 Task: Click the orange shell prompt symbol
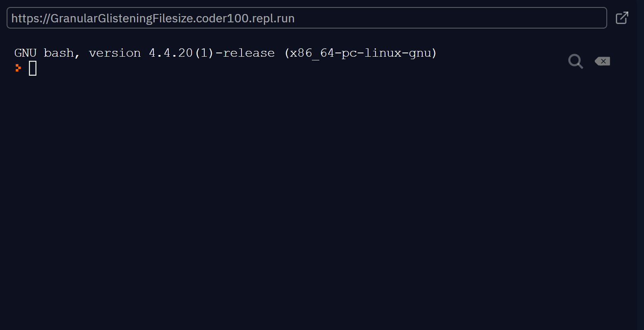click(18, 68)
